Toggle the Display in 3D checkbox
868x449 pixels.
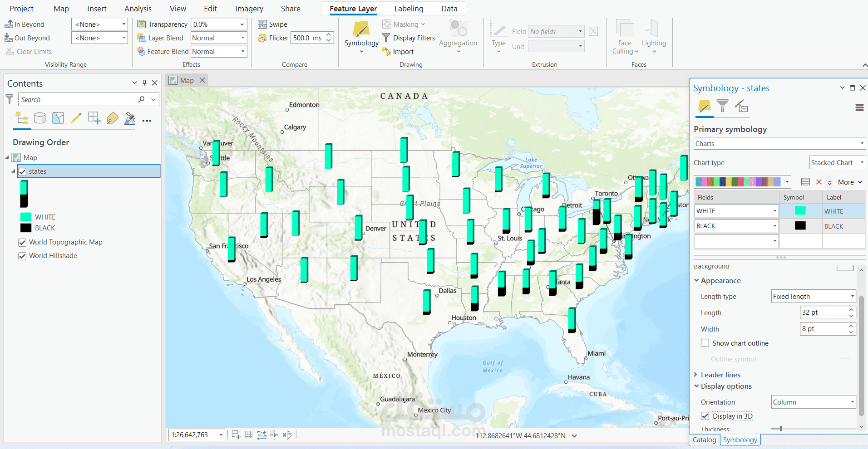coord(705,416)
